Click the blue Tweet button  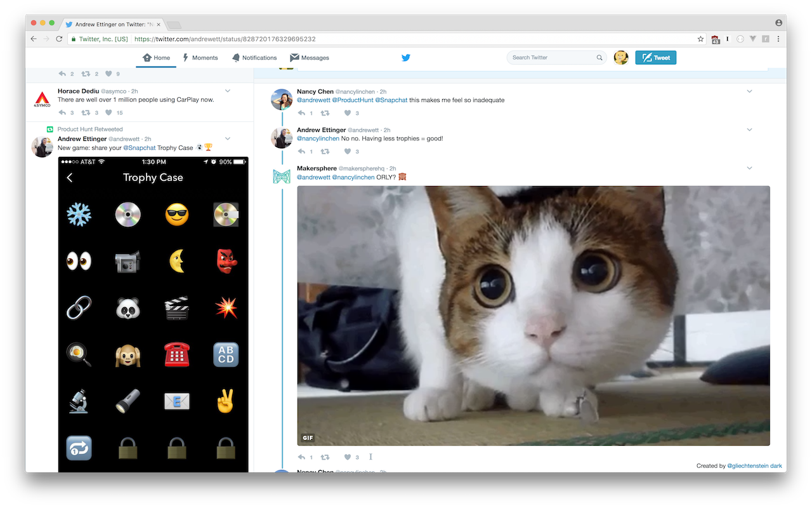[655, 58]
